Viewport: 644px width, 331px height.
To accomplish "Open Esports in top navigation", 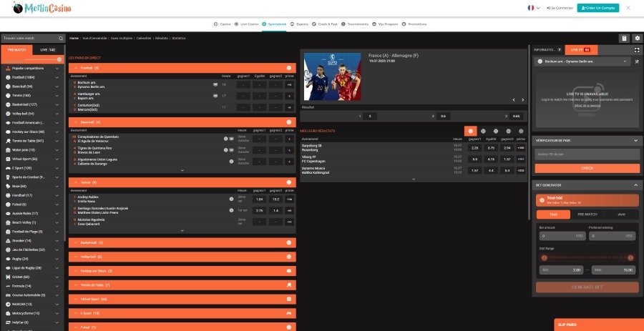I will (x=299, y=24).
